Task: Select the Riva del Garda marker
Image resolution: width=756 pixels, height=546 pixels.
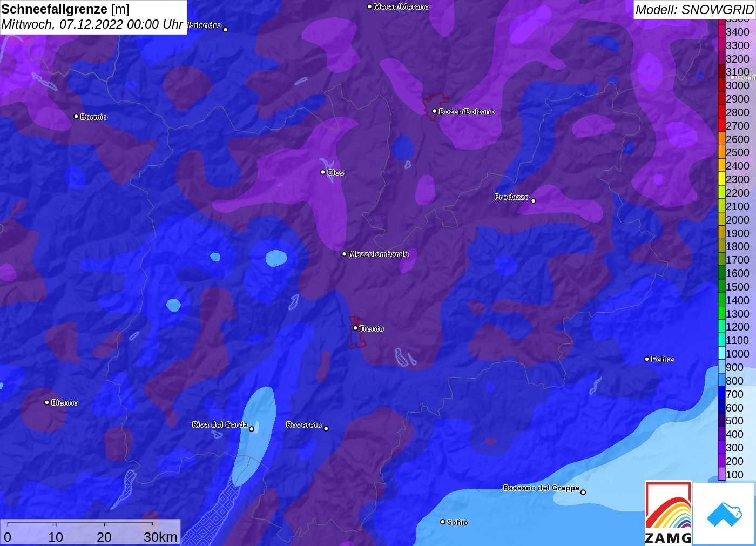Action: pos(252,429)
